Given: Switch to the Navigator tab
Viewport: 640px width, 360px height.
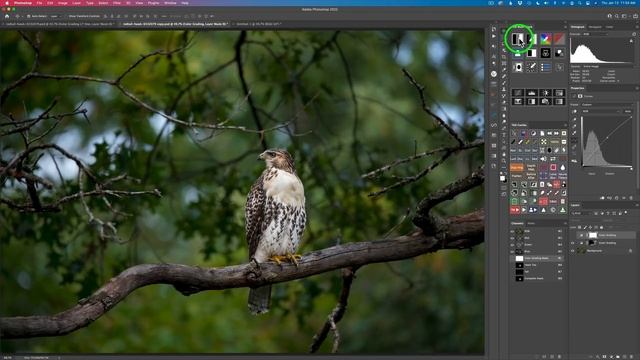Looking at the screenshot, I should [595, 27].
